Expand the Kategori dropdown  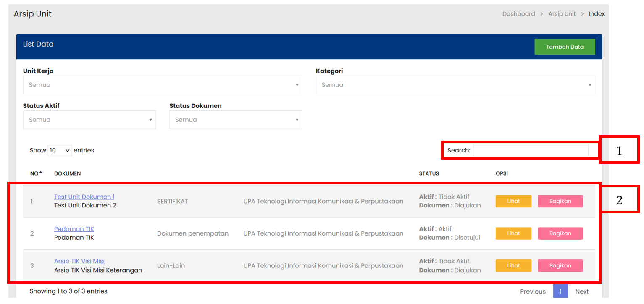455,85
